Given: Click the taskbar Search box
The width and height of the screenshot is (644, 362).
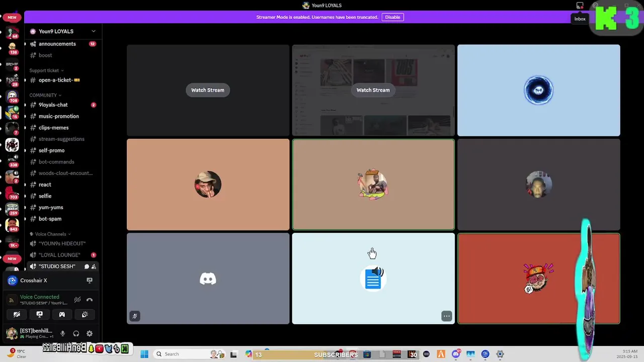Looking at the screenshot, I should [x=189, y=354].
